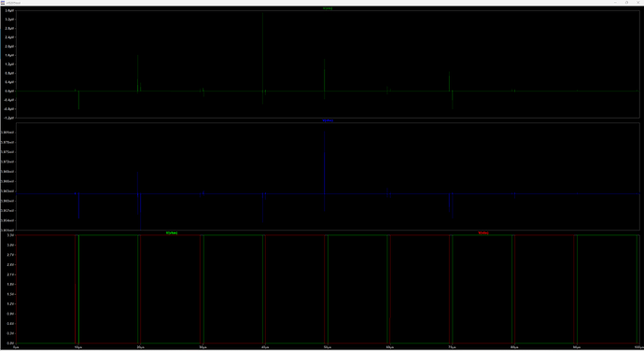Minimize the waveform viewer window
This screenshot has height=351, width=644.
[615, 3]
